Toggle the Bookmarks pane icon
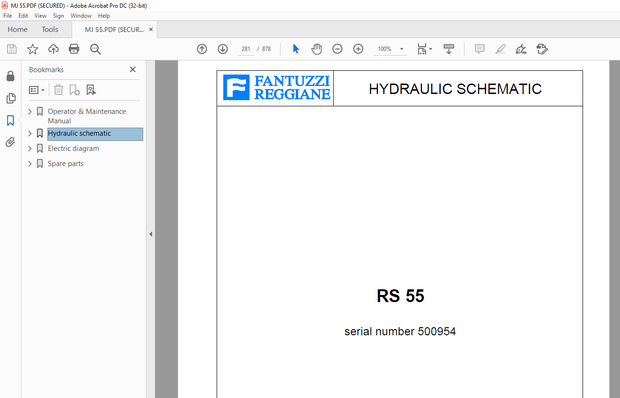The width and height of the screenshot is (620, 398). point(10,120)
